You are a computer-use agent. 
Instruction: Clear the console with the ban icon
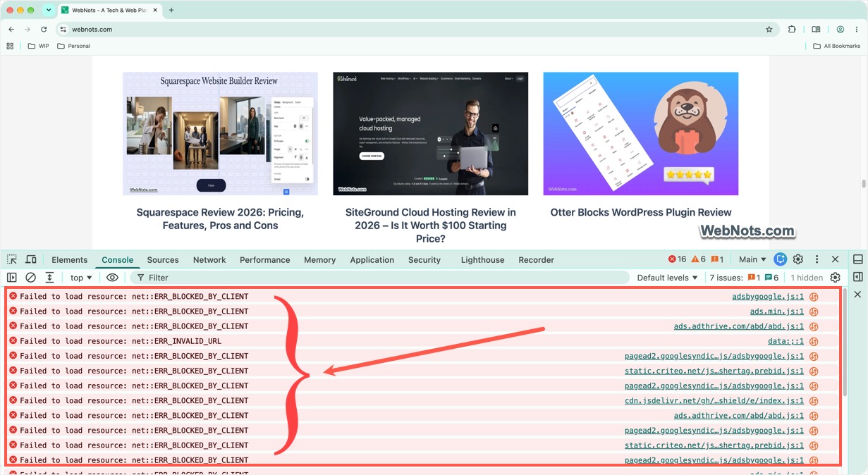coord(30,278)
